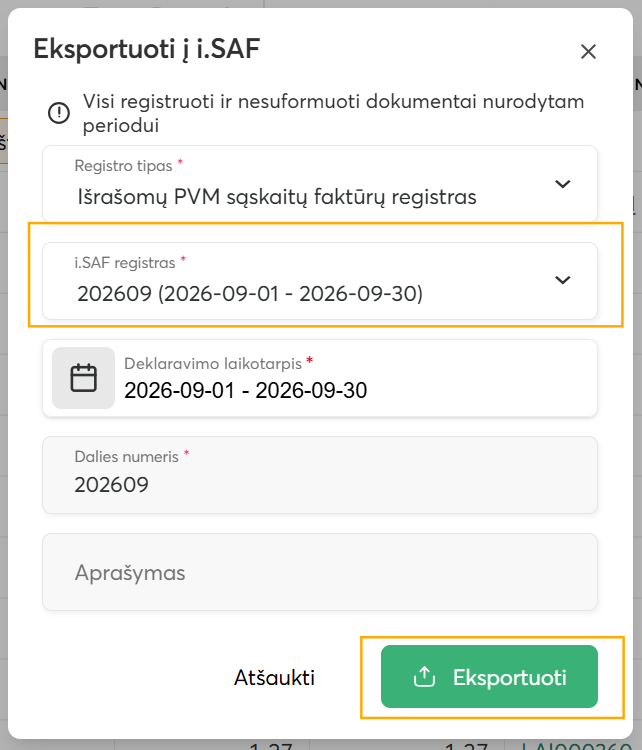Select the Išrašomų PVM sąskaitų faktūrų registras value

tap(277, 197)
